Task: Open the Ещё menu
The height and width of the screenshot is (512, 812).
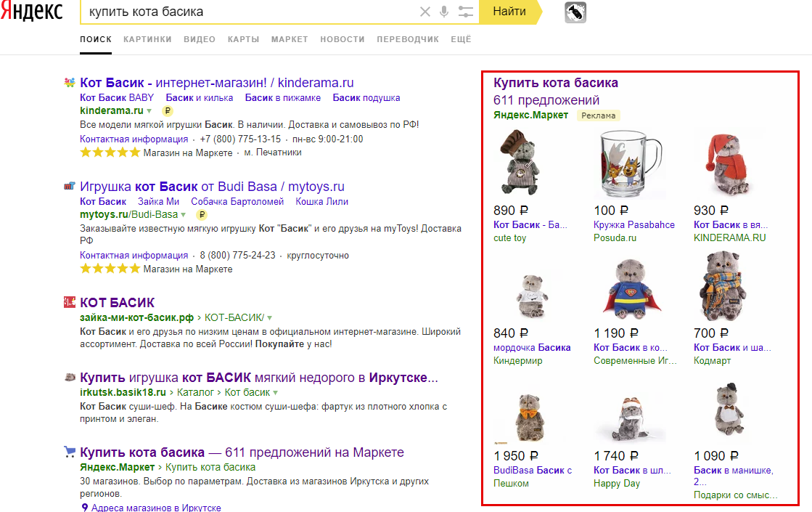Action: click(x=461, y=39)
